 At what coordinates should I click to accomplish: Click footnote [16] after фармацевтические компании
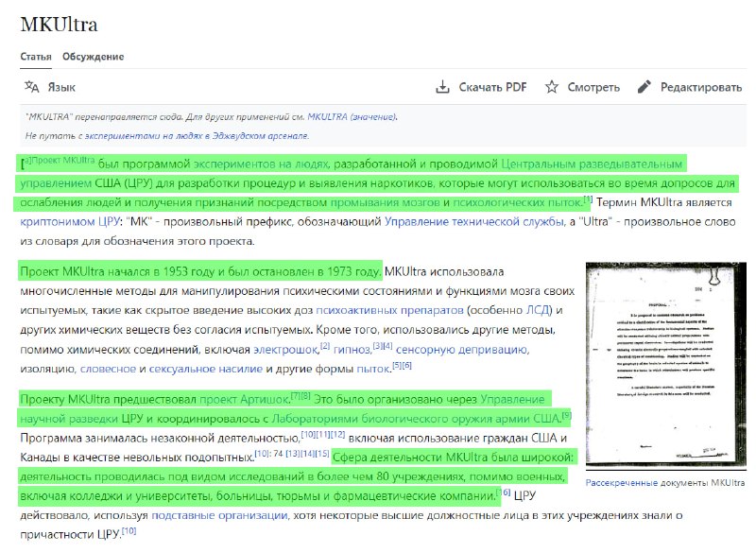[x=504, y=492]
